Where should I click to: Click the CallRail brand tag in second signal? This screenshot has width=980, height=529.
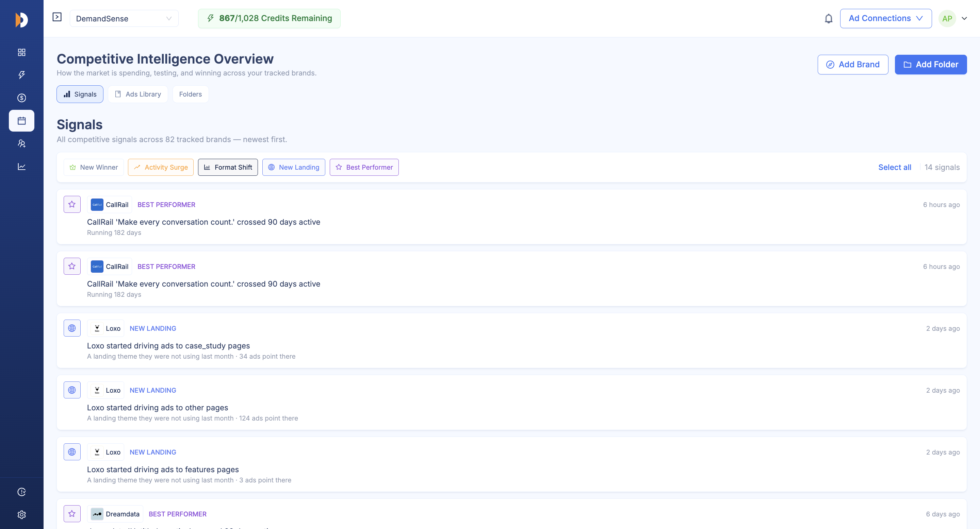(x=110, y=267)
